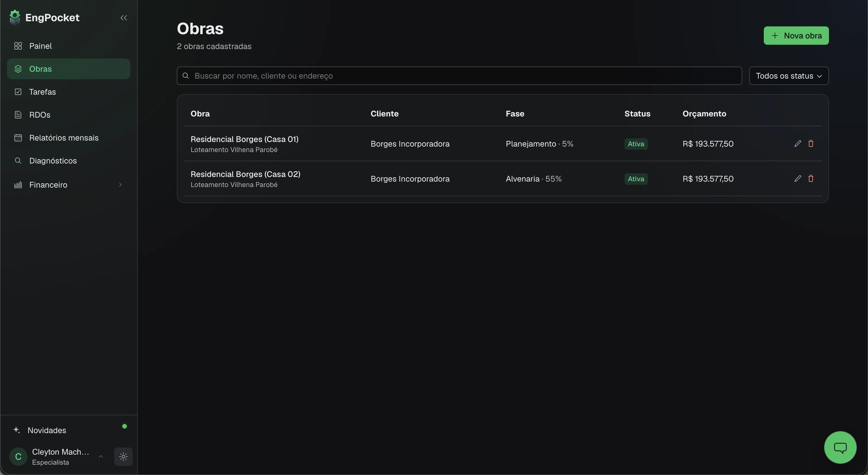
Task: Click the search magnifier icon in field
Action: [x=186, y=76]
